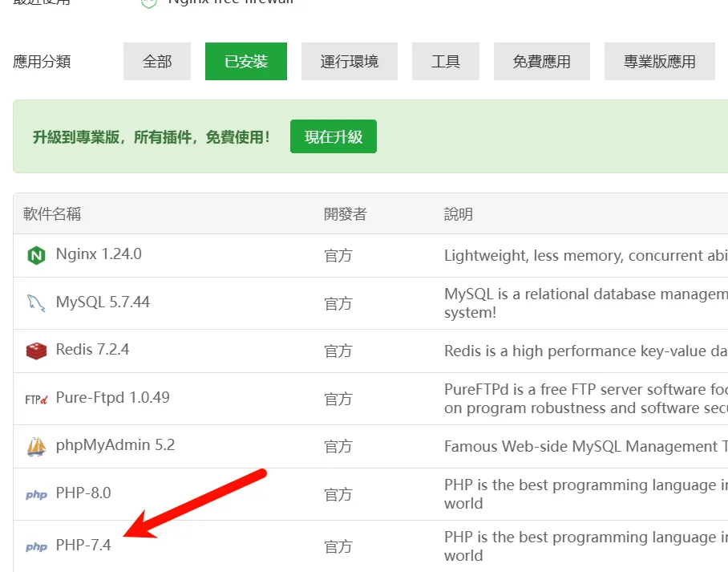The image size is (728, 572).
Task: Click 官方 in the Nginx row
Action: (338, 256)
